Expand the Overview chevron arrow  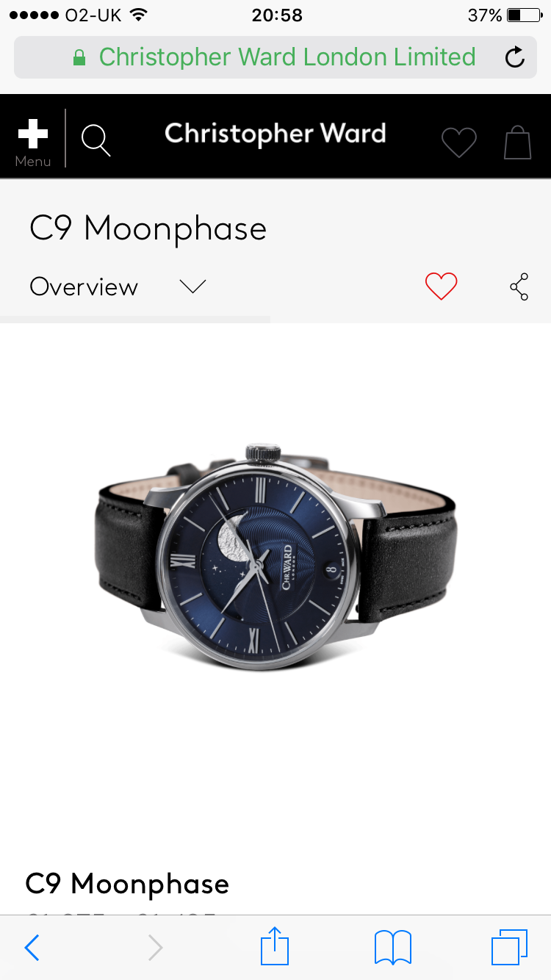[x=193, y=287]
